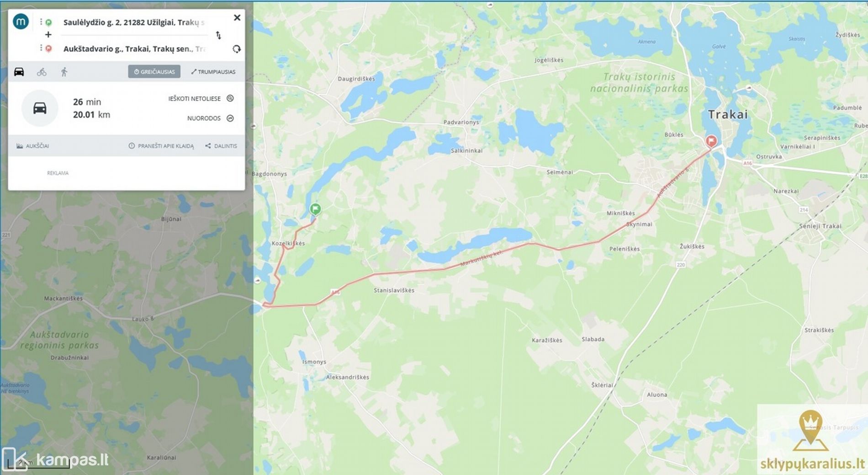
Task: Click Pranešti apie klaidą link
Action: pyautogui.click(x=161, y=146)
